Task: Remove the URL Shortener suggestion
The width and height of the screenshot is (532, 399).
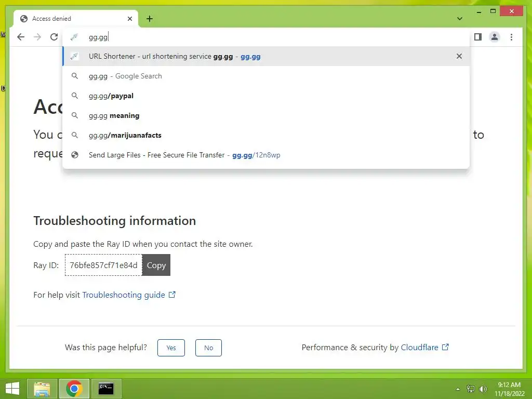Action: point(459,56)
